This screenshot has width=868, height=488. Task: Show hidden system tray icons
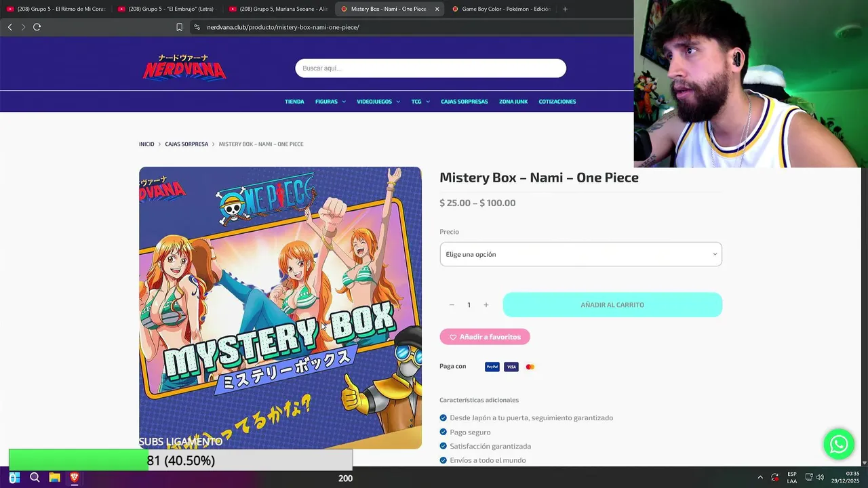759,478
